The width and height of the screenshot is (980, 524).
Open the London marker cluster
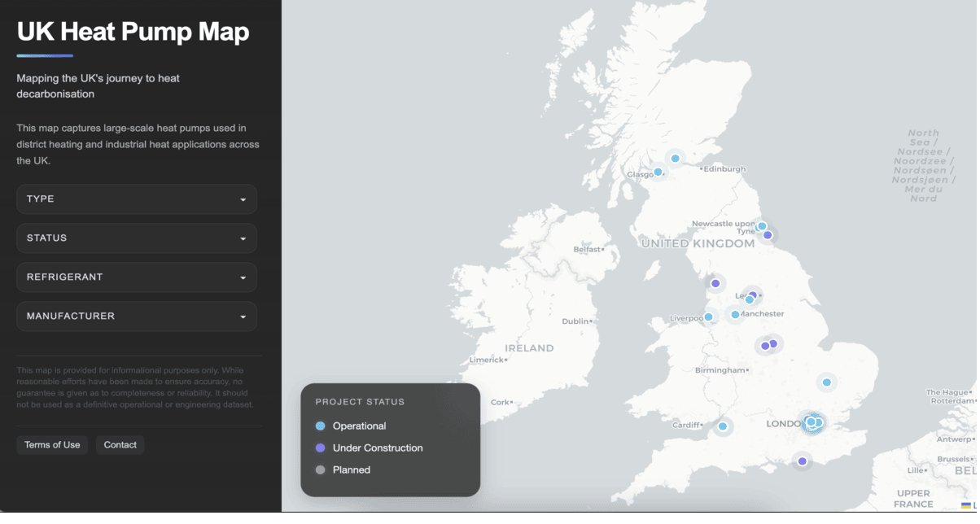pyautogui.click(x=813, y=422)
